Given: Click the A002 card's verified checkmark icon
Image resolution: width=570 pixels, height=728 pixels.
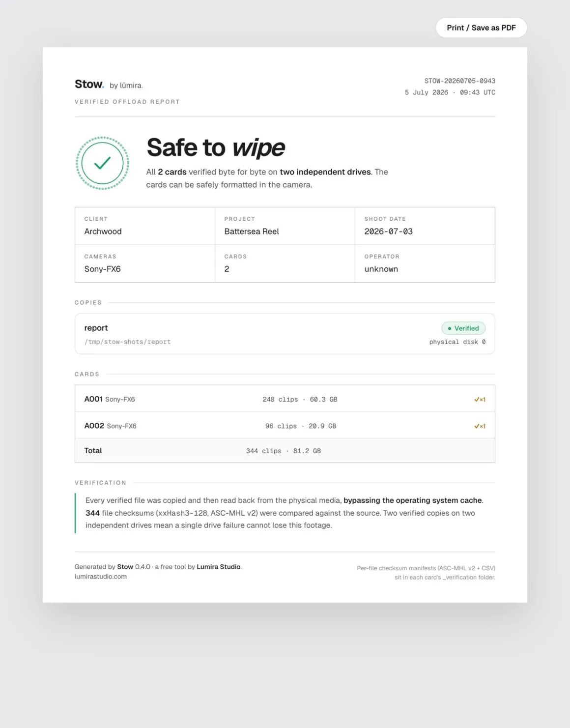Looking at the screenshot, I should 480,426.
